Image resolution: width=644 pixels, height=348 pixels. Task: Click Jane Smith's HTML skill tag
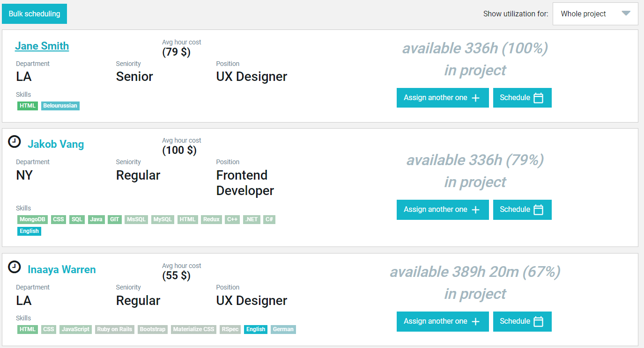[x=28, y=106]
